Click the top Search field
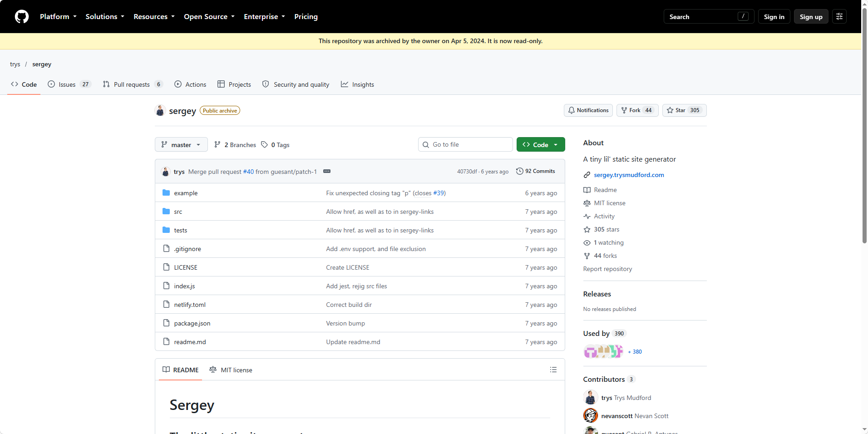The image size is (868, 434). 709,16
